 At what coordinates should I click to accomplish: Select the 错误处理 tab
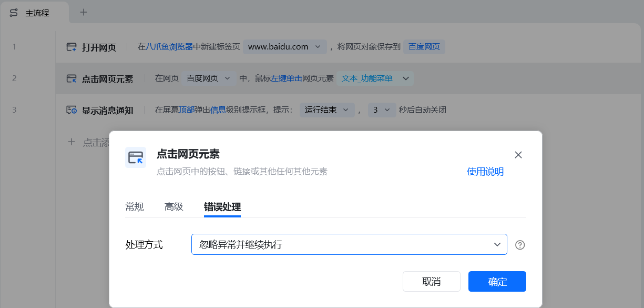(222, 207)
